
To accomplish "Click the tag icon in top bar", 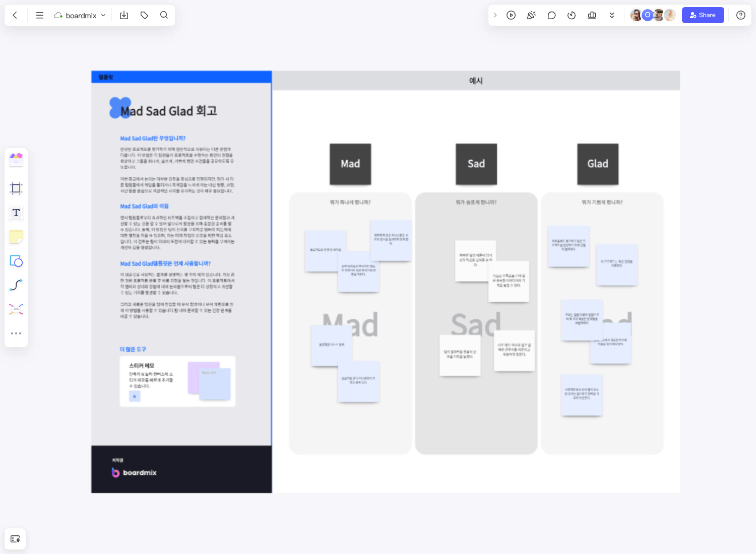I will point(144,15).
